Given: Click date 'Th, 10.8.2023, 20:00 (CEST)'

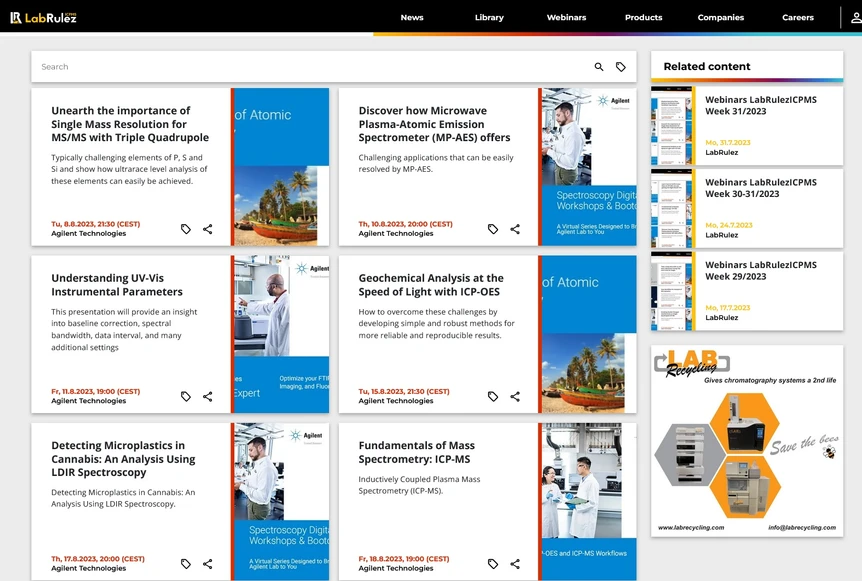Looking at the screenshot, I should pyautogui.click(x=406, y=224).
